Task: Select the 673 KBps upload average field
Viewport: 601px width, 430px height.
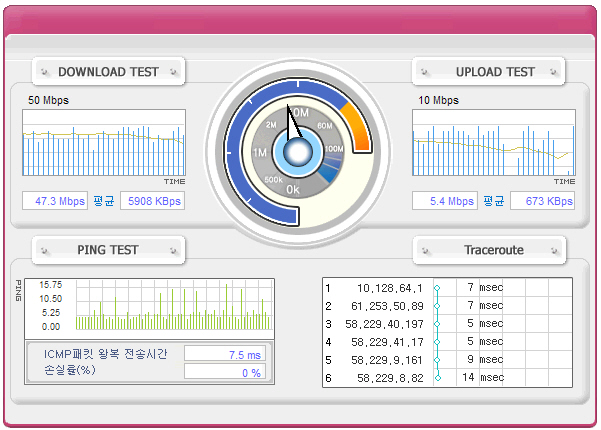Action: coord(542,201)
